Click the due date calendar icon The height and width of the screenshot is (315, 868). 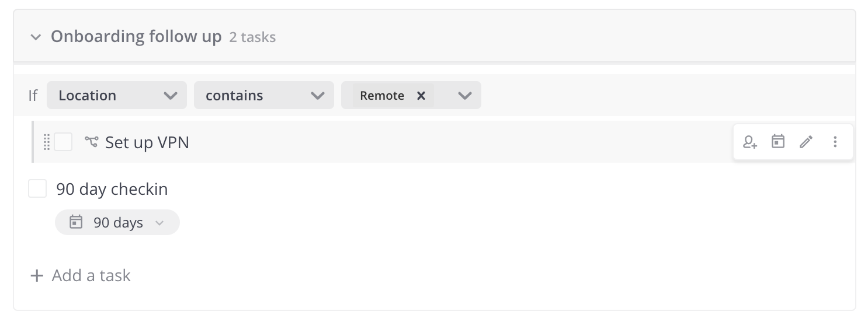coord(778,141)
